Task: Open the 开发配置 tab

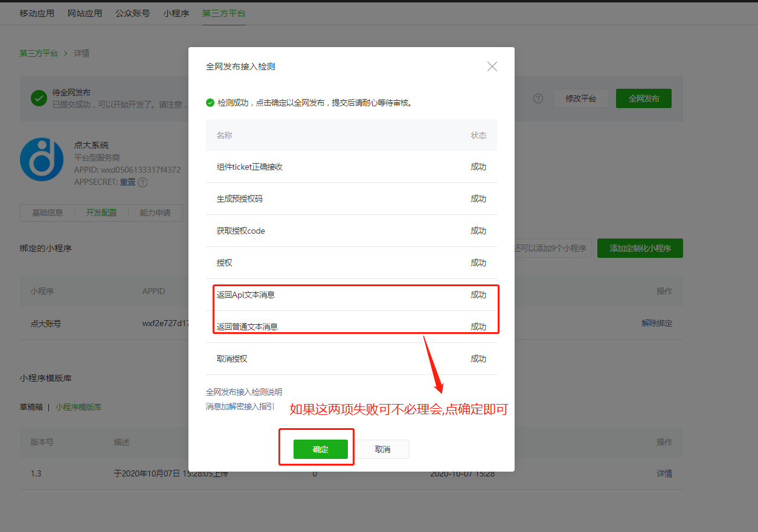Action: pyautogui.click(x=101, y=213)
